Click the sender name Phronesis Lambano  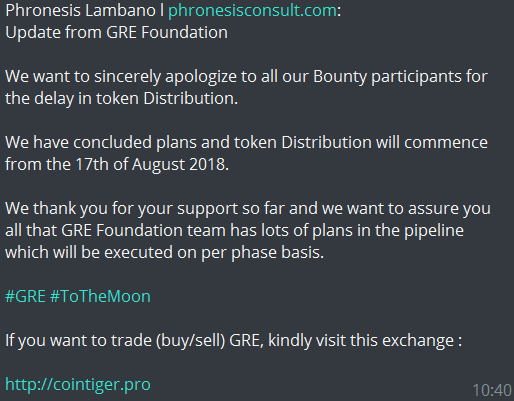click(80, 11)
